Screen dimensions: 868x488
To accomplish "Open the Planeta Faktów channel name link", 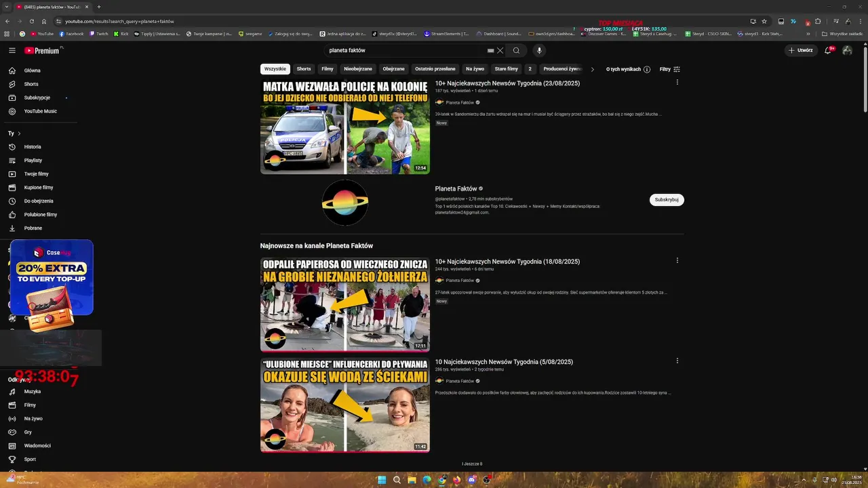I will (456, 189).
